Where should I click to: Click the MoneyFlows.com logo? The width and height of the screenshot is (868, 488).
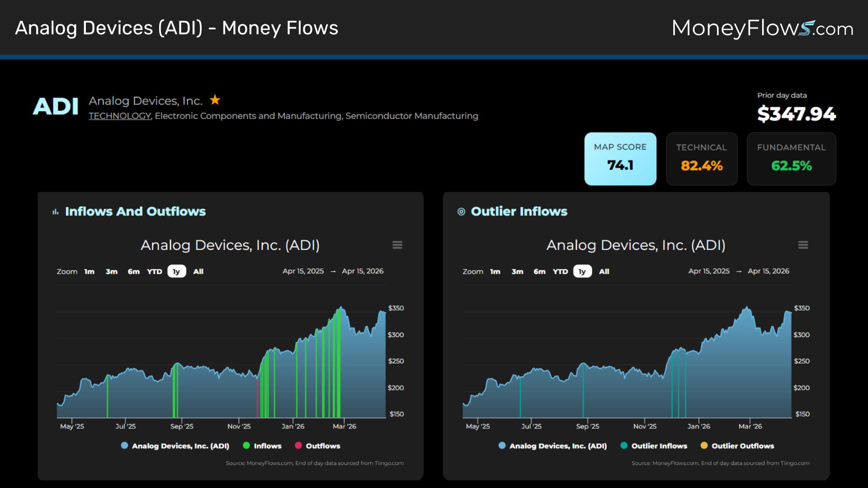point(762,28)
